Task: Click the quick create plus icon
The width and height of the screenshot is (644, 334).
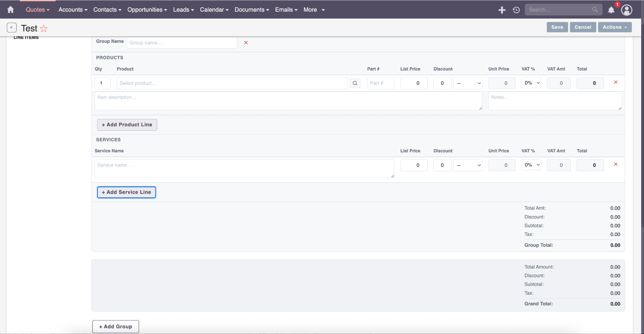Action: [502, 10]
